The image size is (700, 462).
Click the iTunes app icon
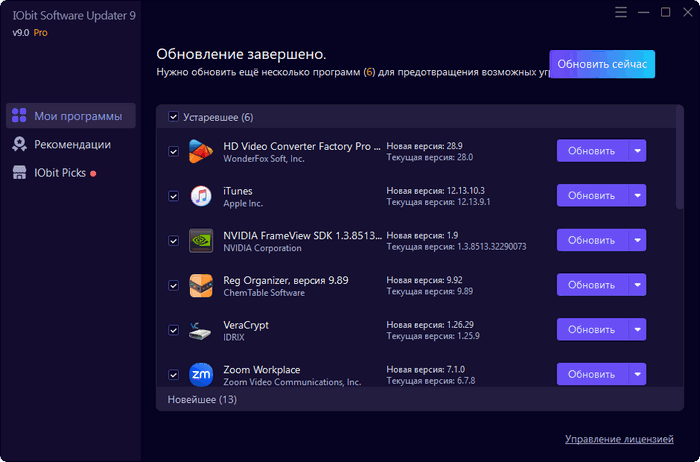[201, 196]
